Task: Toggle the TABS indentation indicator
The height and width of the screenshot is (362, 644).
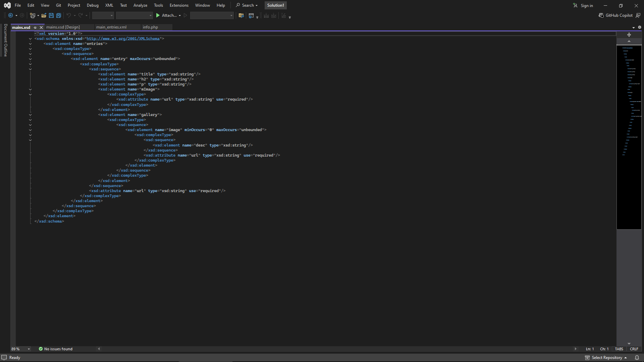Action: click(619, 349)
